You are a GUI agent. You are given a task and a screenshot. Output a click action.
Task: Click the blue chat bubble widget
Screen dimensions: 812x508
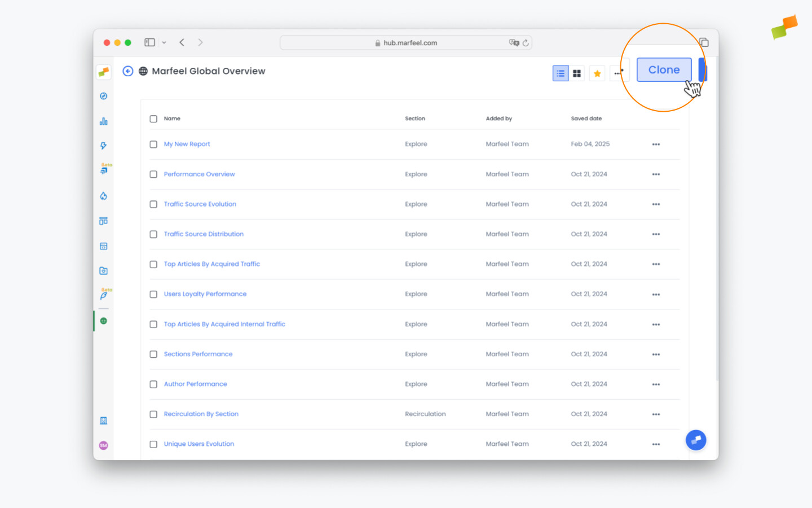pos(695,440)
